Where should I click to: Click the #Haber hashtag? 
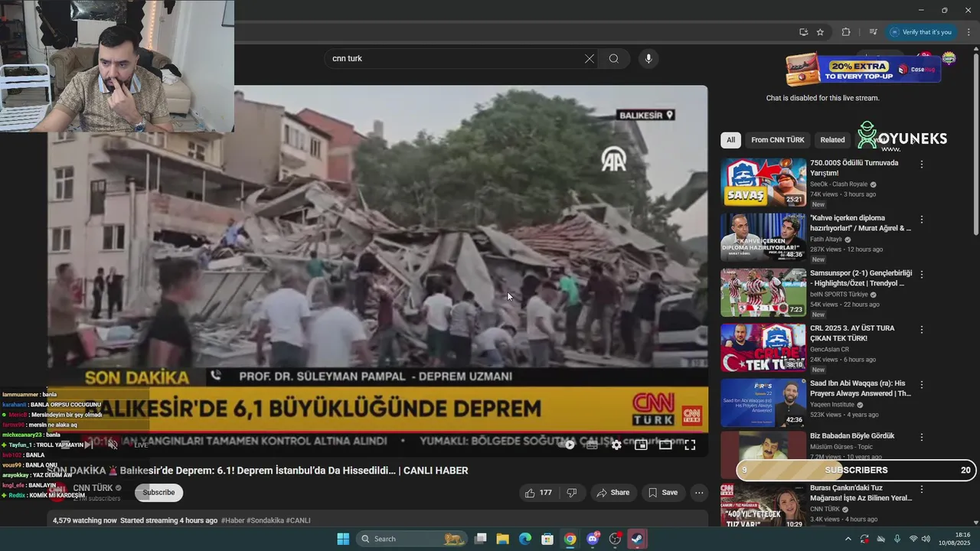point(233,520)
